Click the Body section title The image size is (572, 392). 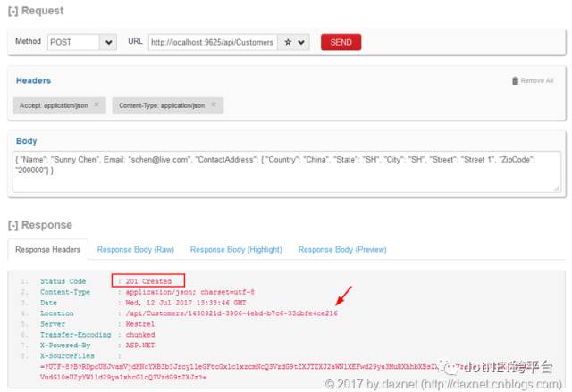coord(26,141)
